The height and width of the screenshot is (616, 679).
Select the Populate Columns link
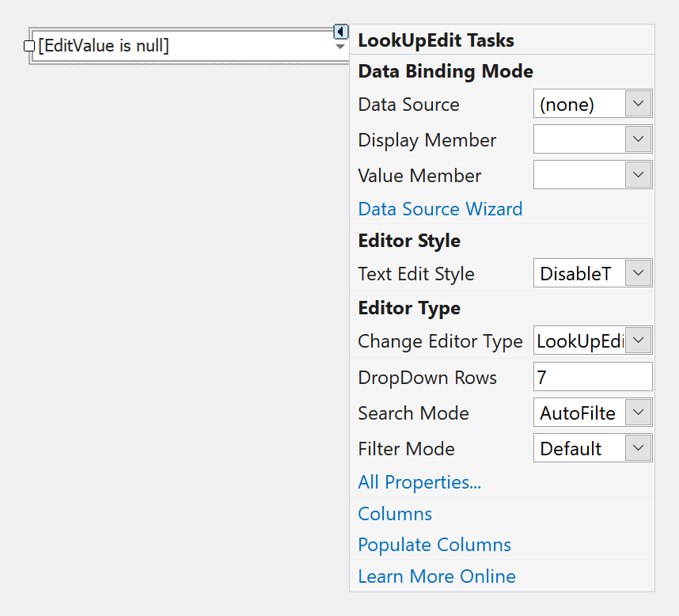[434, 545]
